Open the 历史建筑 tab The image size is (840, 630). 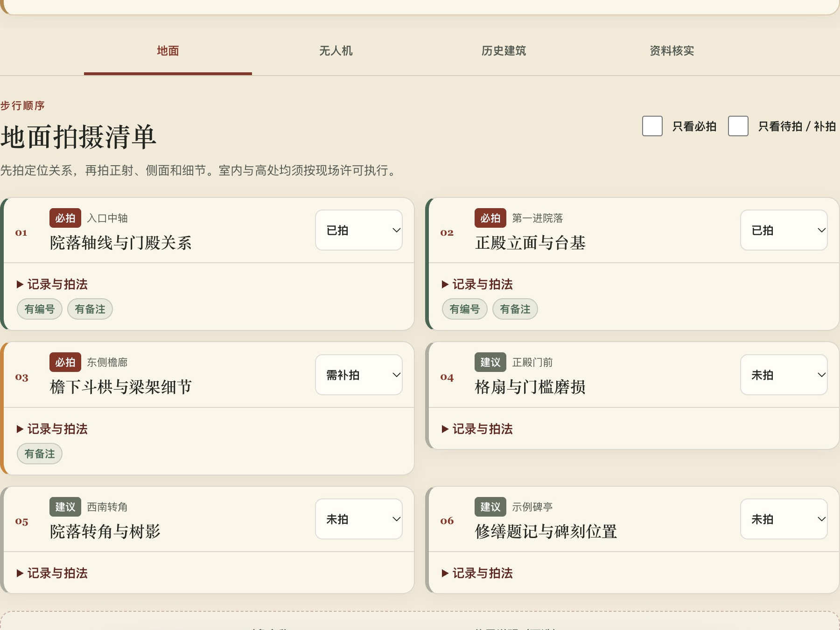[504, 51]
